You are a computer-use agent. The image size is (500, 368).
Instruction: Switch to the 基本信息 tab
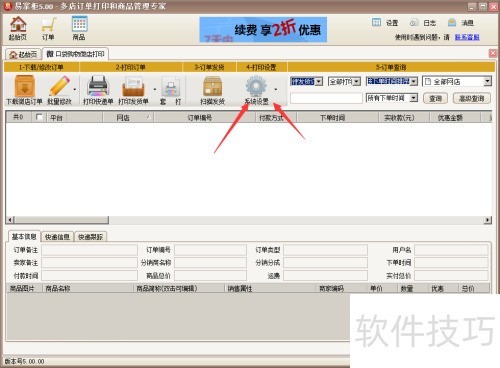tap(24, 237)
